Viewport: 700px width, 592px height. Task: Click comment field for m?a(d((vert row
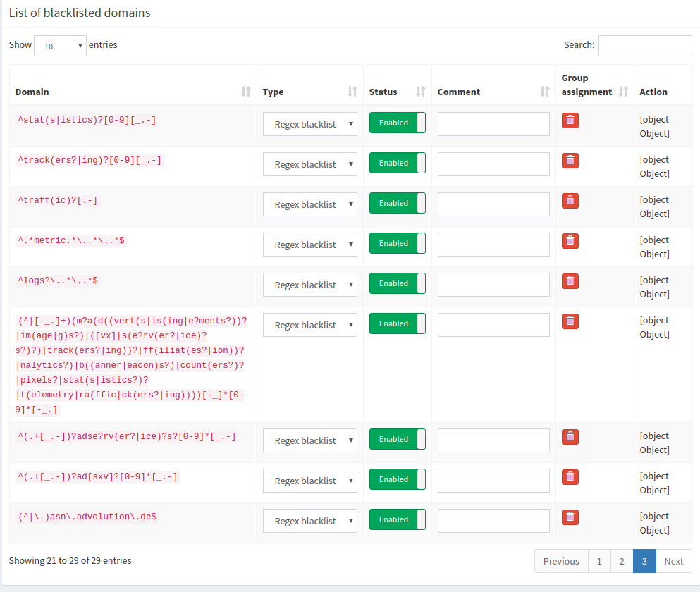[493, 325]
